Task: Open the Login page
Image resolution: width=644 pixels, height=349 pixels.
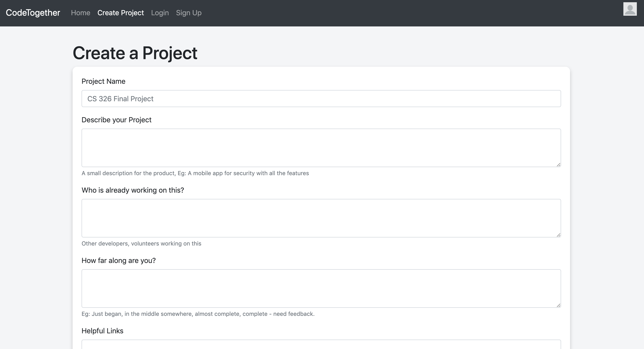Action: [x=160, y=13]
